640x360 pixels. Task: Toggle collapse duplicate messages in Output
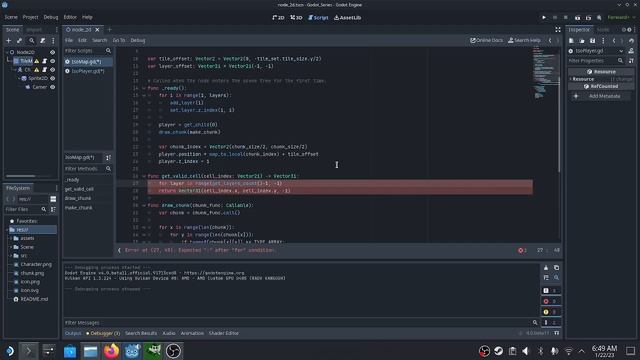click(x=546, y=278)
